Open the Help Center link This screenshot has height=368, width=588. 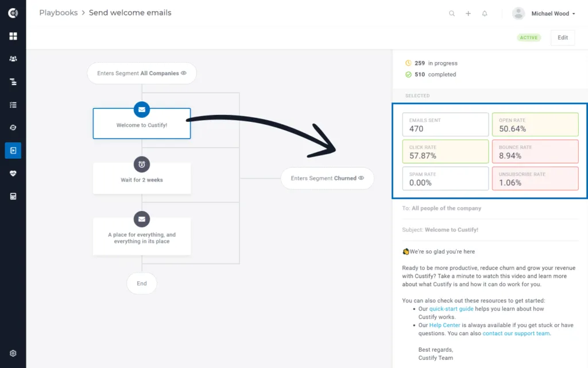(444, 325)
